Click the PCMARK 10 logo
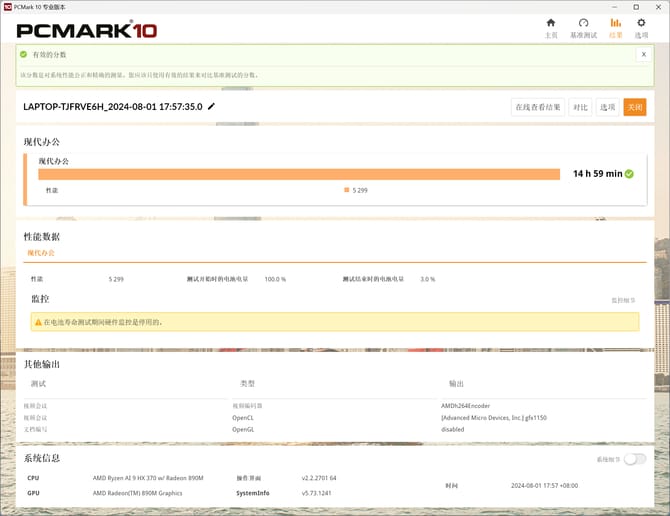Image resolution: width=670 pixels, height=516 pixels. coord(87,30)
